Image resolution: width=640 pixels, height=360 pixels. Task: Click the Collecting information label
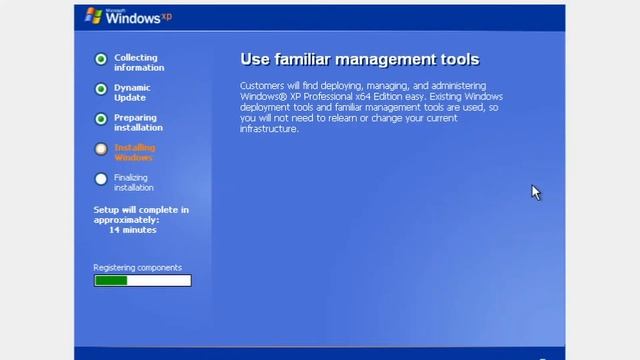[139, 62]
